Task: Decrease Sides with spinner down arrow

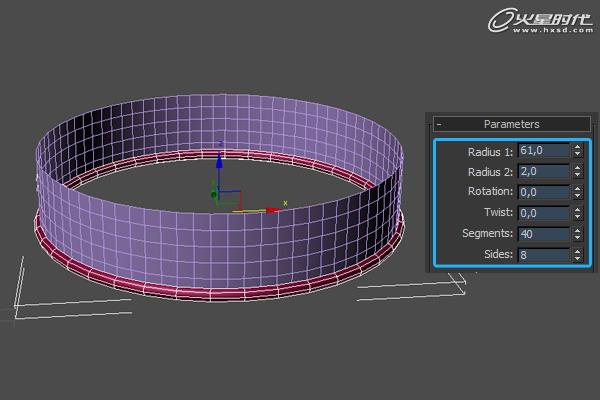Action: tap(577, 259)
